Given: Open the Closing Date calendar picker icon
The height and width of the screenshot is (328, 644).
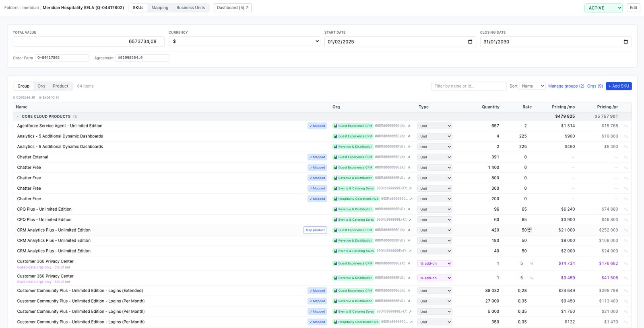Looking at the screenshot, I should tap(625, 42).
